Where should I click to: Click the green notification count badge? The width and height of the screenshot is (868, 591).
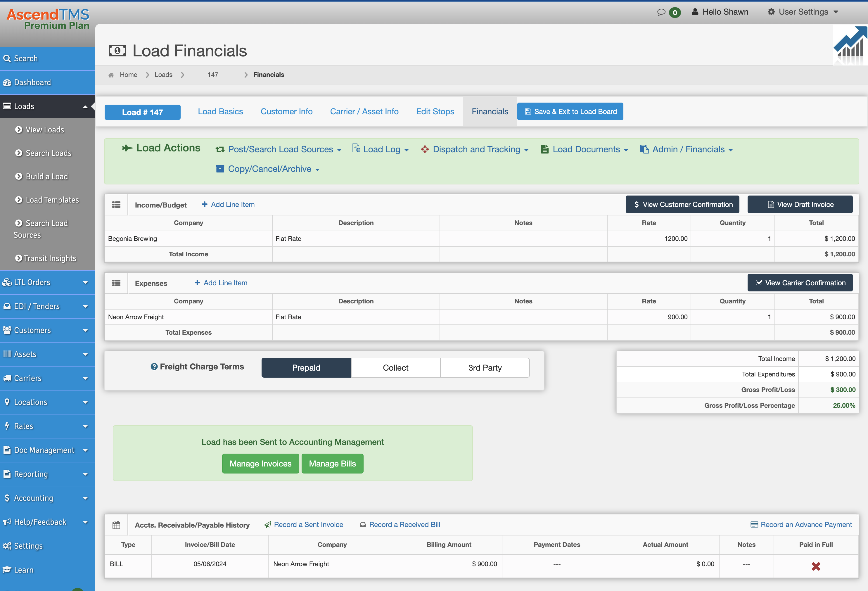coord(675,13)
